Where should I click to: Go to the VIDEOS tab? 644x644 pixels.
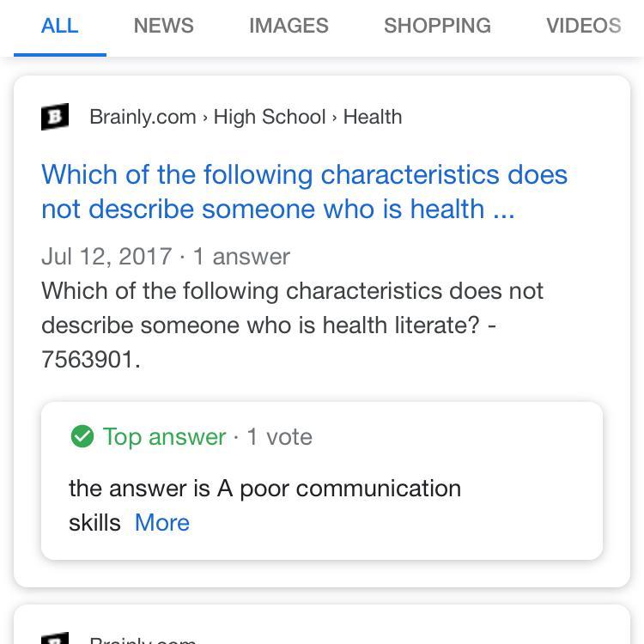583,26
